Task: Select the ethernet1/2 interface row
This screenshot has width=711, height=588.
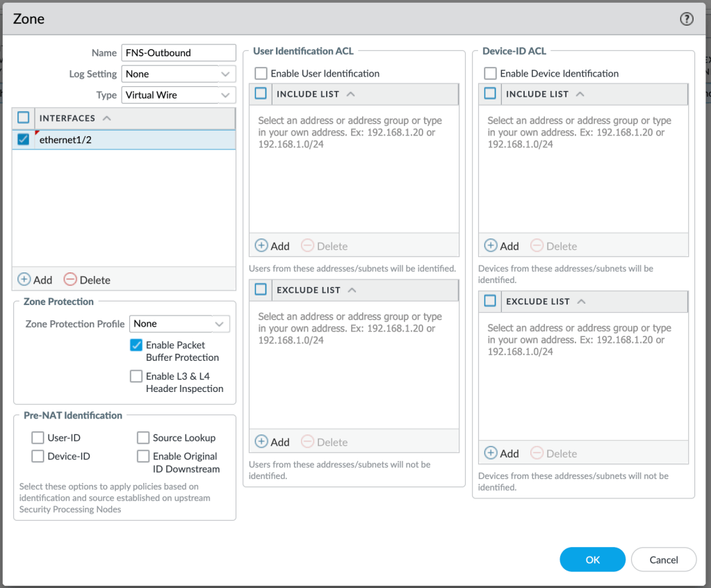Action: pos(125,140)
